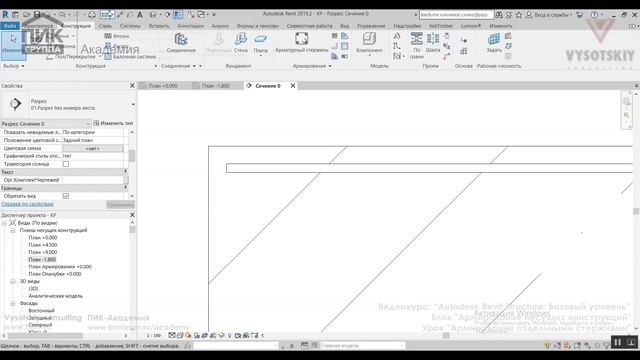Click the Project Browser horizontal scrollbar

point(45,336)
